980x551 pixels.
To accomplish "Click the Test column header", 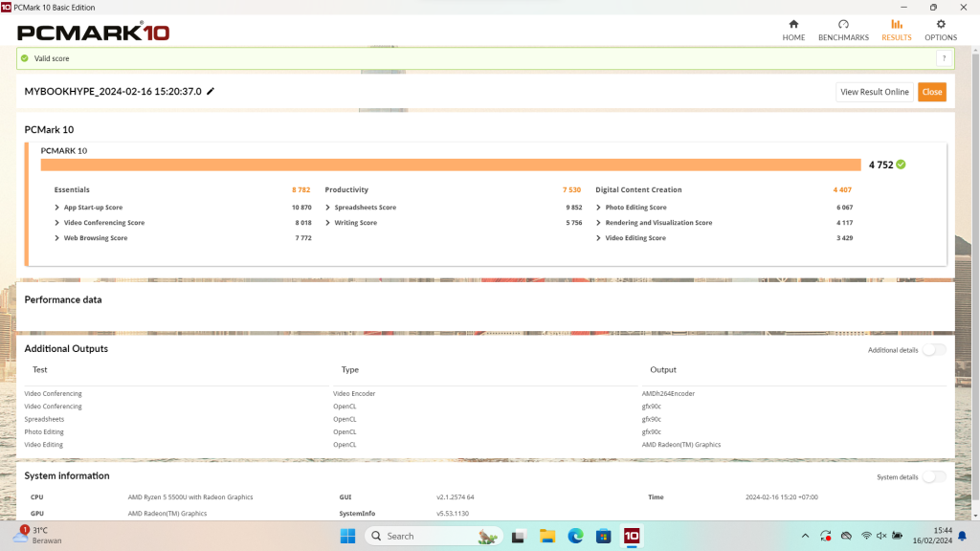I will 39,370.
